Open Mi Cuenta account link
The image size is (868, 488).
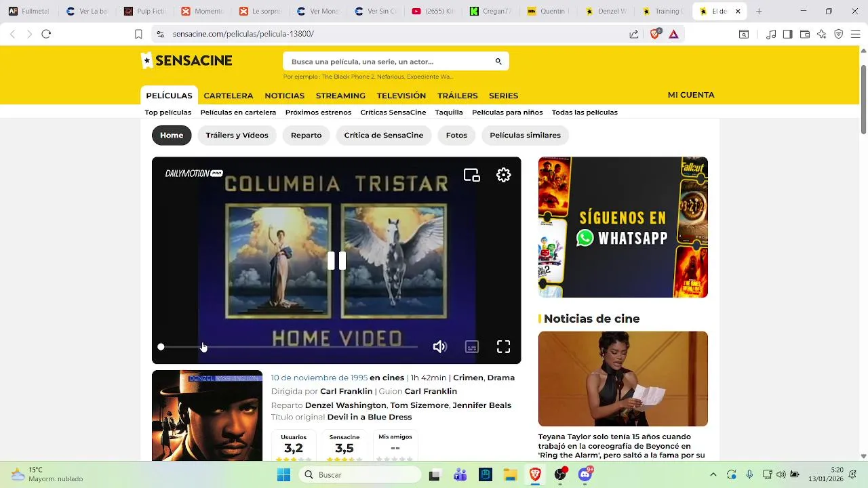tap(691, 95)
